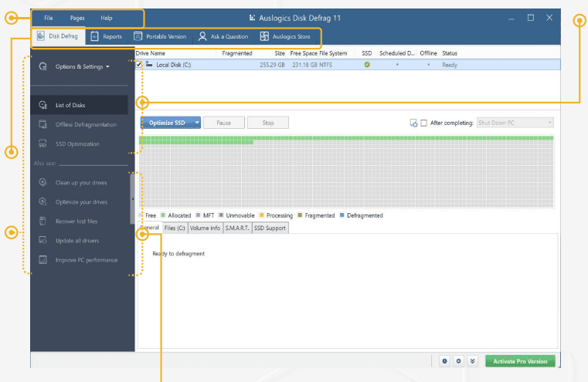Expand Options & Settings dropdown
The width and height of the screenshot is (588, 382).
(82, 66)
